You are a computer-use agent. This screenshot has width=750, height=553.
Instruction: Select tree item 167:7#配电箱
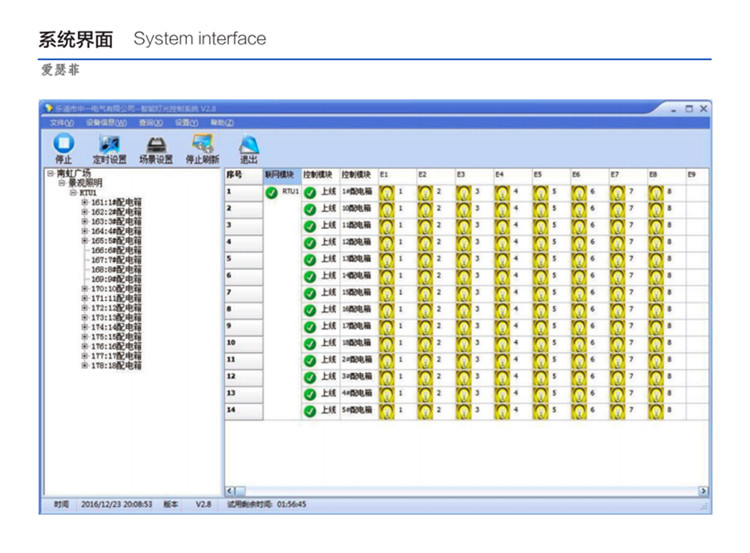click(x=116, y=260)
